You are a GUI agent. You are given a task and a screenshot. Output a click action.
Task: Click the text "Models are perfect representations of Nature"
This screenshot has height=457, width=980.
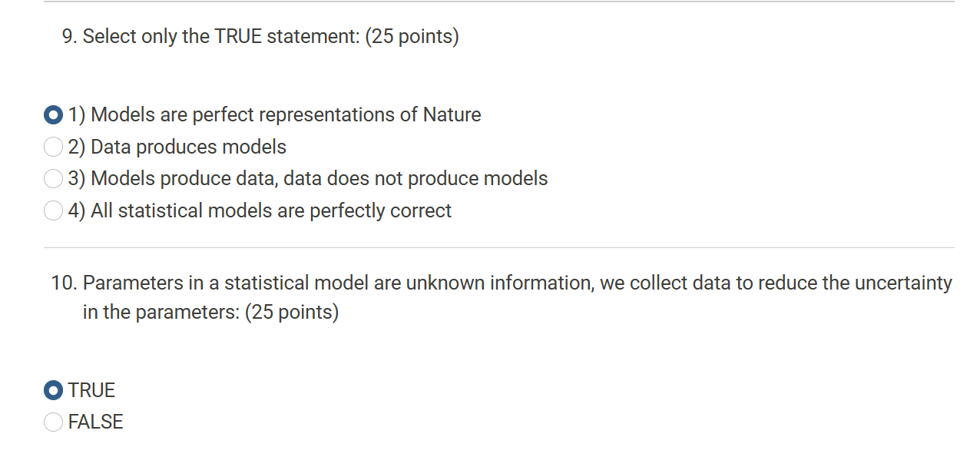(x=286, y=115)
